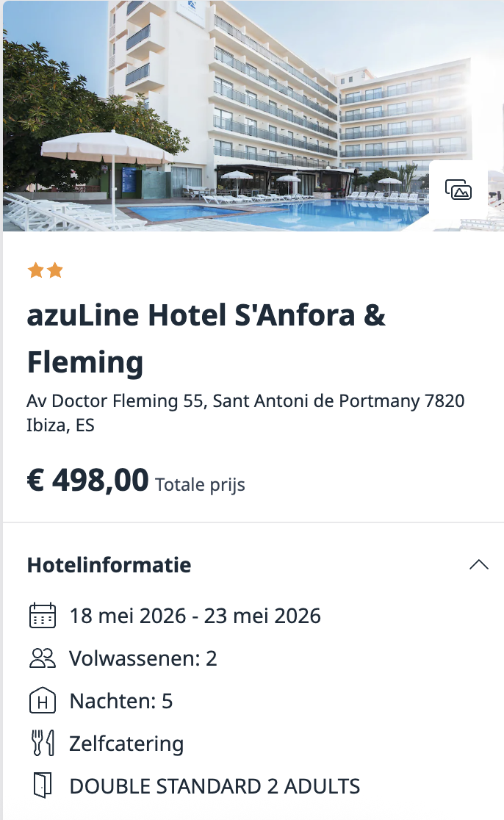Viewport: 504px width, 820px height.
Task: Click the Zelfcatering meal option text
Action: [126, 744]
